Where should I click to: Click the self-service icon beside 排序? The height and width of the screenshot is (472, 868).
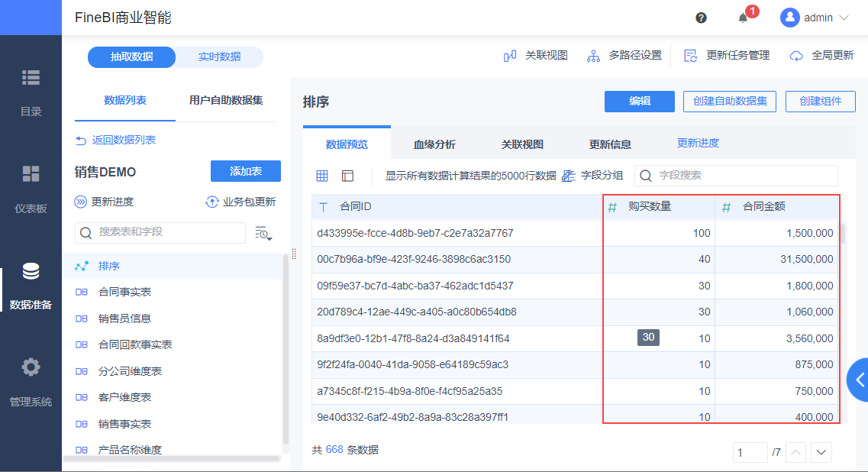82,266
